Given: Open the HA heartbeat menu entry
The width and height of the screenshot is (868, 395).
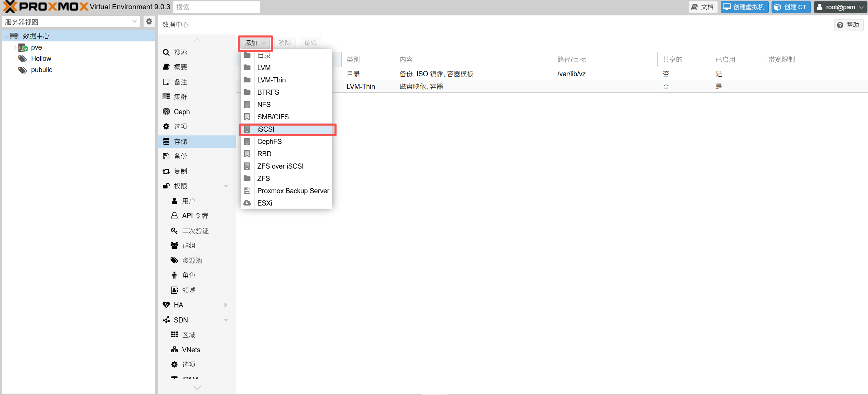Looking at the screenshot, I should (x=178, y=305).
